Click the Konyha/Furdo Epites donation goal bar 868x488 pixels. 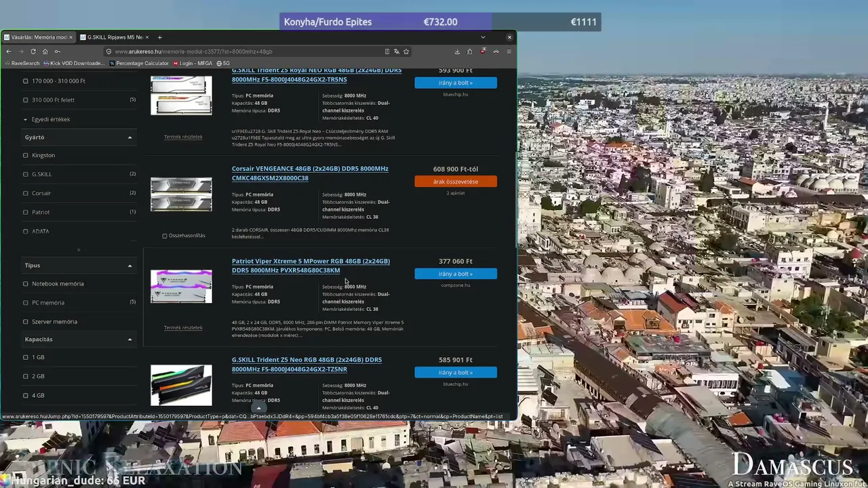click(440, 22)
